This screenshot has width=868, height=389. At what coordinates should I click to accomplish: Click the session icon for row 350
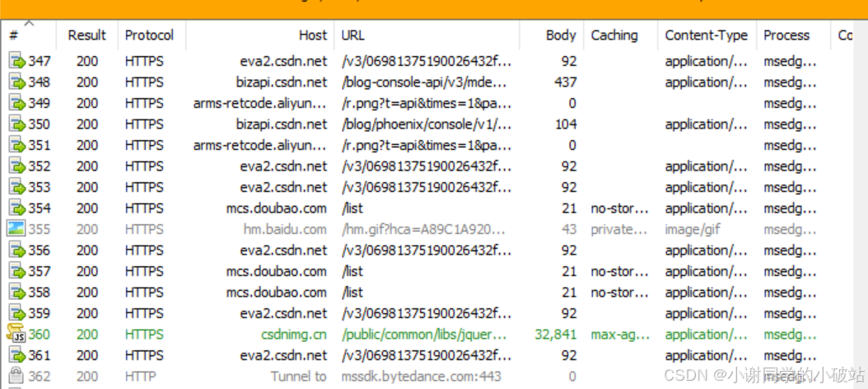tap(17, 124)
